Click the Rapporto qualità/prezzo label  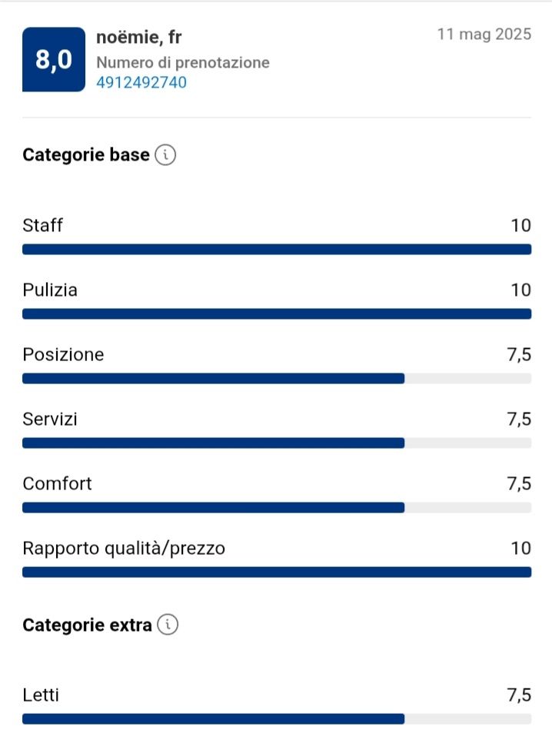[x=124, y=548]
